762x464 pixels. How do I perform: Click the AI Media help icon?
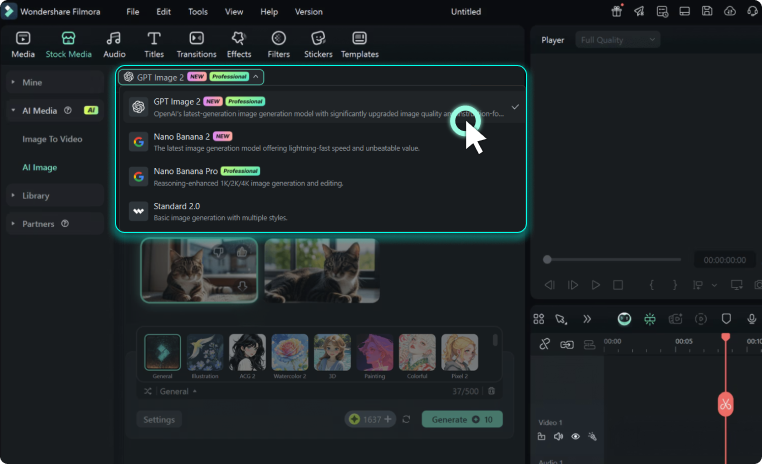coord(68,110)
